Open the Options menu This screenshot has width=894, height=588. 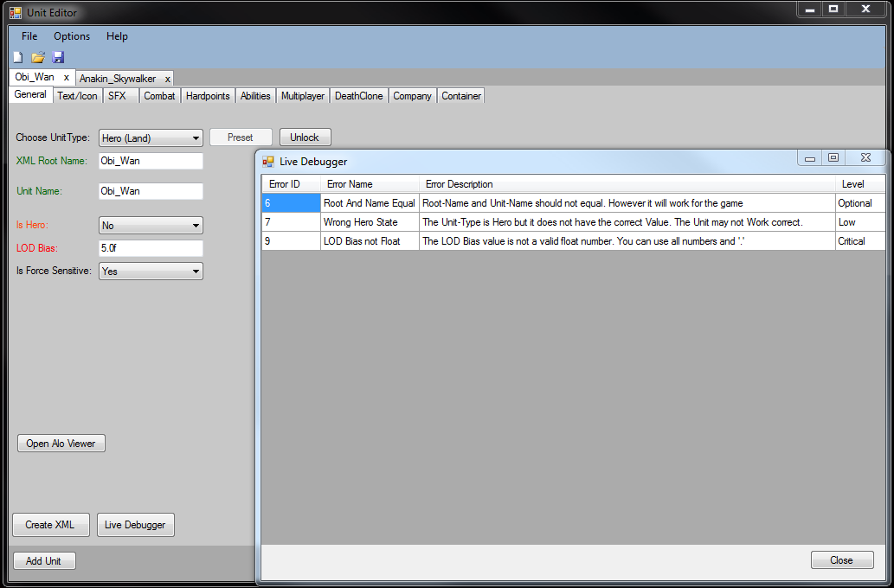[x=72, y=36]
